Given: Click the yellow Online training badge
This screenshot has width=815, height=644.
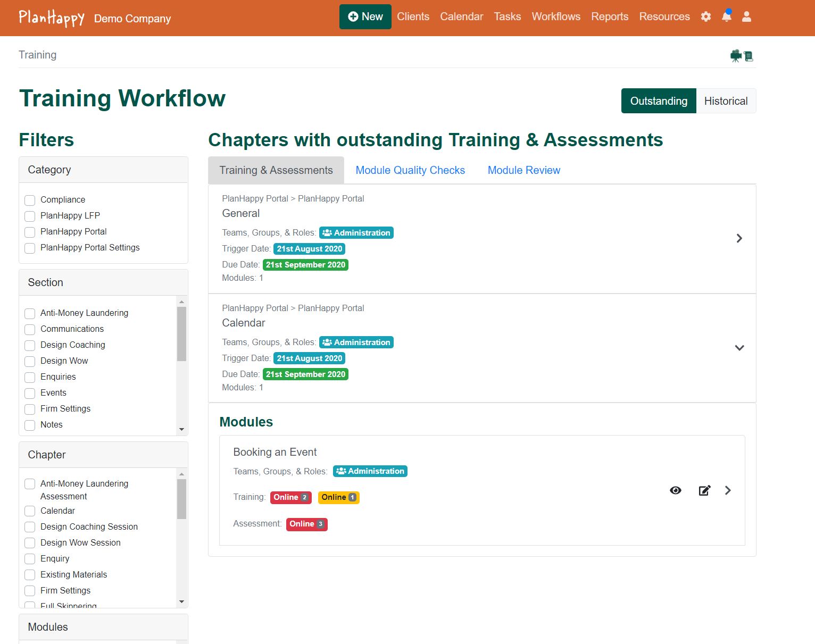Looking at the screenshot, I should [338, 497].
